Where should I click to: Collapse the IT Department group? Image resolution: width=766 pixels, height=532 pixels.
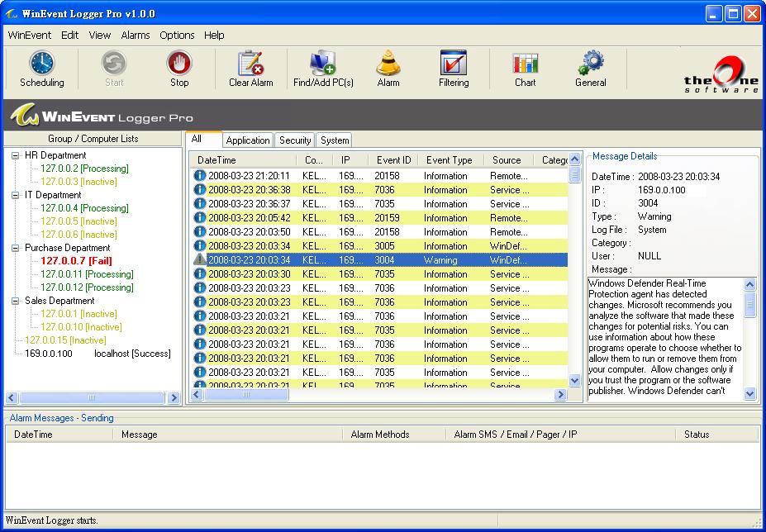pos(16,195)
